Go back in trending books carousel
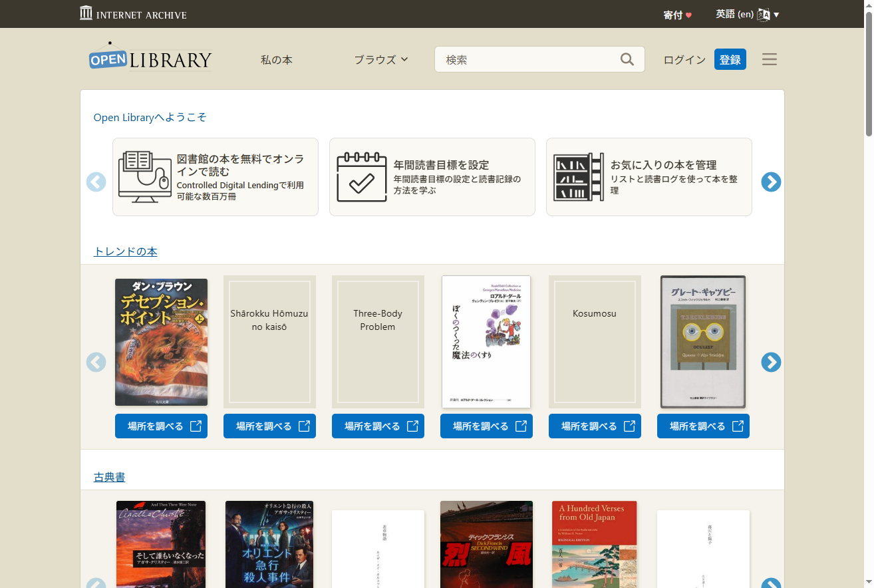Viewport: 874px width, 588px height. (x=96, y=362)
